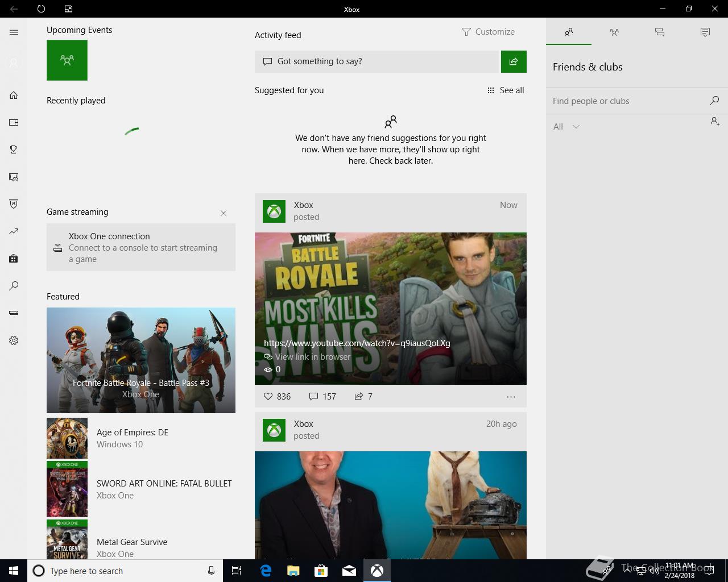The image size is (728, 582).
Task: Open profile avatar in the sidebar
Action: pyautogui.click(x=14, y=63)
